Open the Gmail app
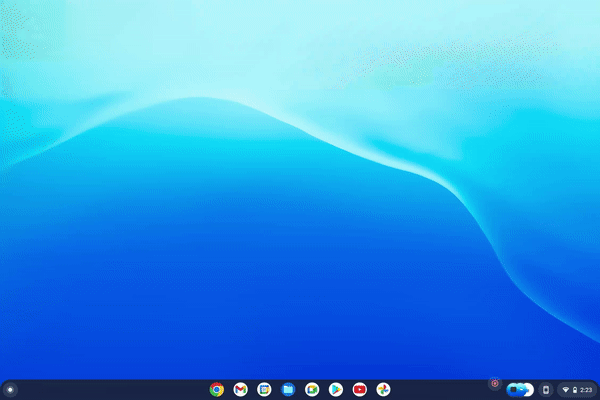This screenshot has width=600, height=400. 240,389
